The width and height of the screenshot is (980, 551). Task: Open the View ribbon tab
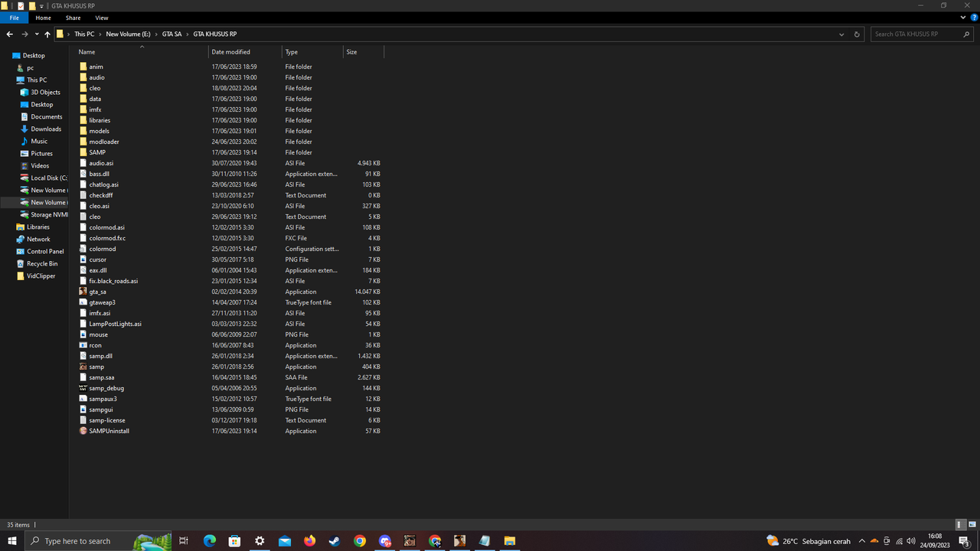pos(102,18)
